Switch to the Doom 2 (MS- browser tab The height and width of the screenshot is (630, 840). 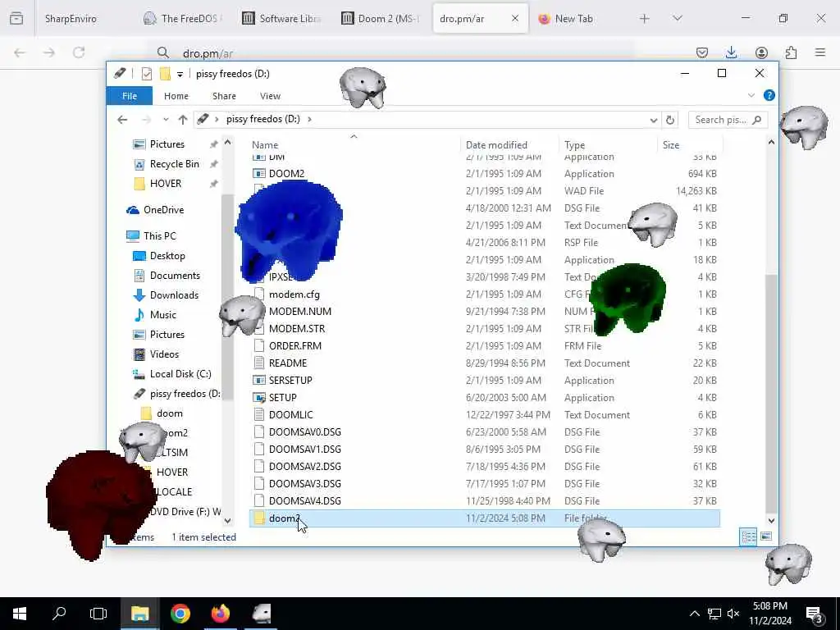pos(381,19)
